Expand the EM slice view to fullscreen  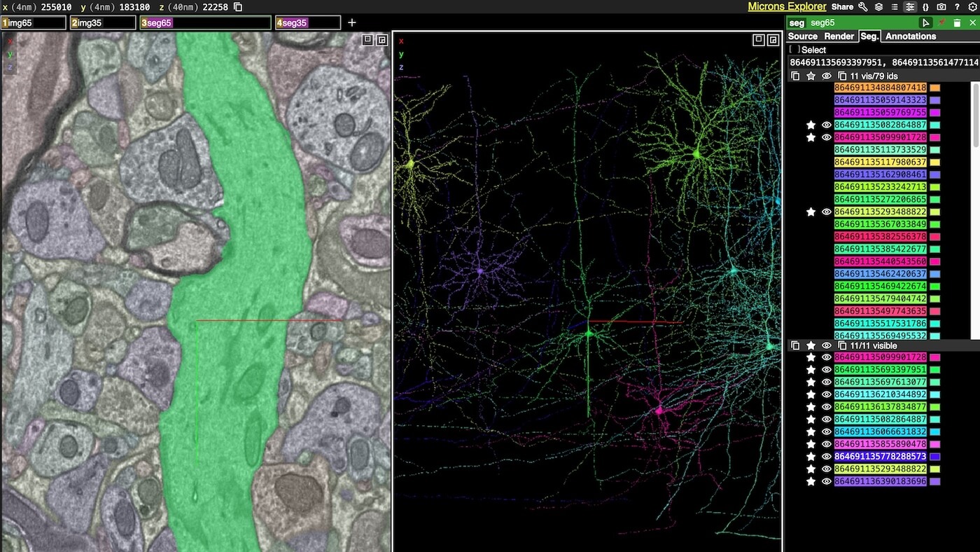[367, 40]
